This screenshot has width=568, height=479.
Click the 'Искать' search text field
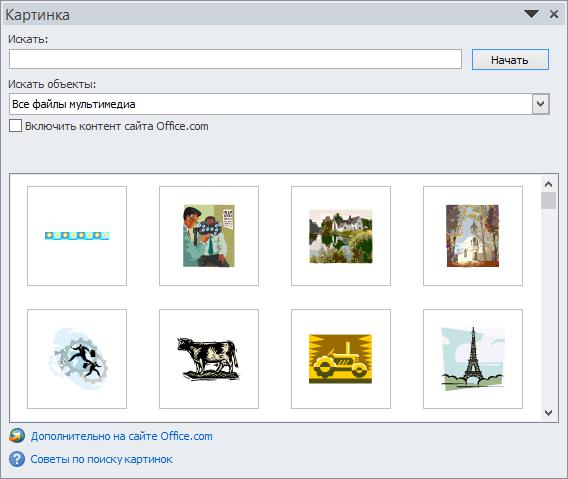(235, 59)
